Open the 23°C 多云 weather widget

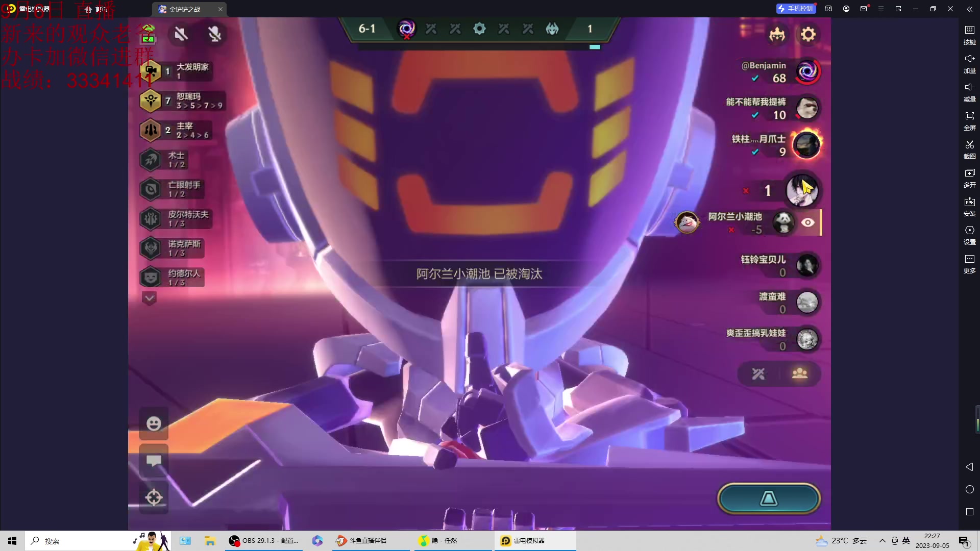pos(841,541)
